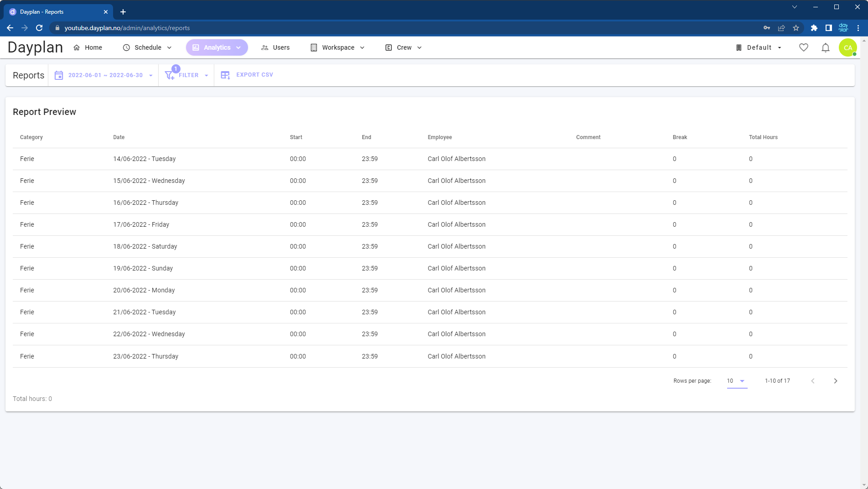Click the Total hours: 0 summary text
Image resolution: width=868 pixels, height=489 pixels.
[32, 399]
